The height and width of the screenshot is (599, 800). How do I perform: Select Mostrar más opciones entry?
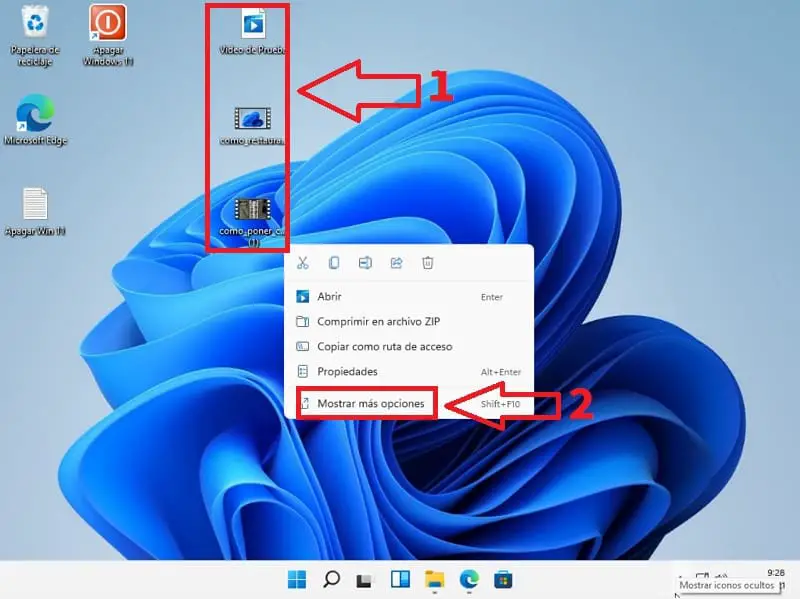click(409, 404)
